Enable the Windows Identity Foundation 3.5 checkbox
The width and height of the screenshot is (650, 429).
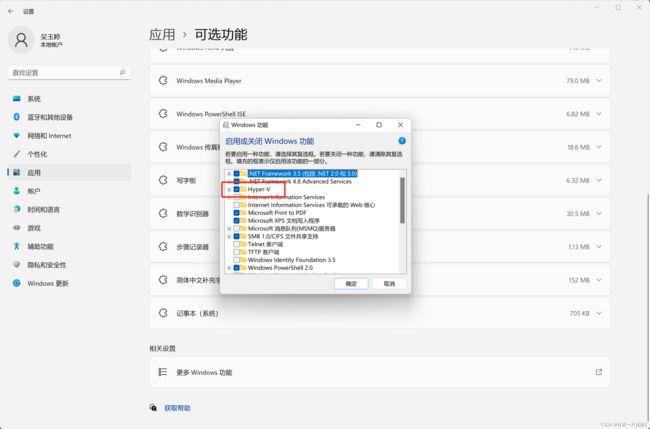[x=236, y=260]
